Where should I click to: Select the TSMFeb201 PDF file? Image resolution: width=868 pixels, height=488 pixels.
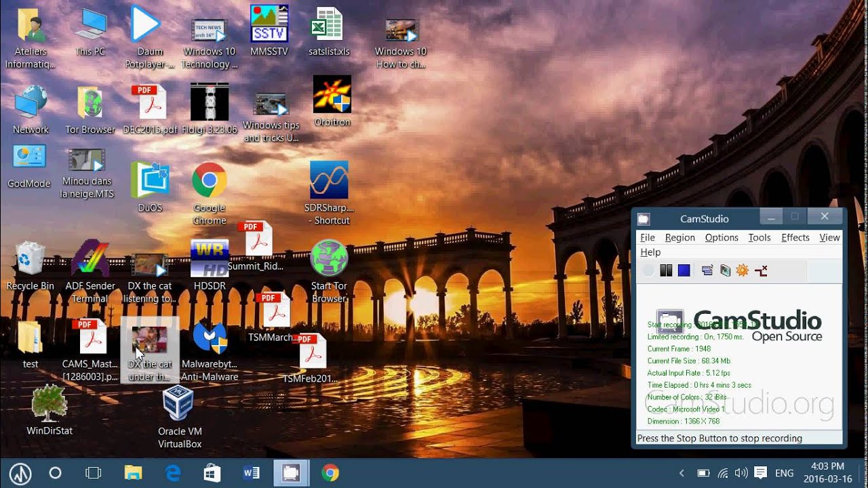click(310, 359)
